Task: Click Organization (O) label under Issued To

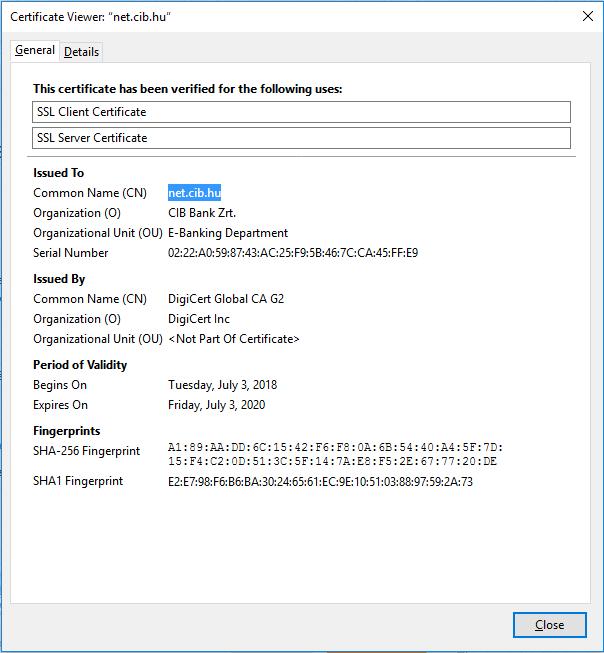Action: (77, 213)
